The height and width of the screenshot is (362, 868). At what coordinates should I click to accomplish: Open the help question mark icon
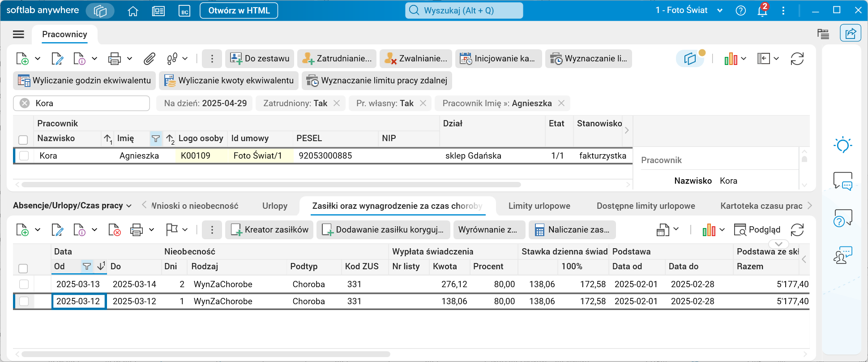(x=741, y=11)
